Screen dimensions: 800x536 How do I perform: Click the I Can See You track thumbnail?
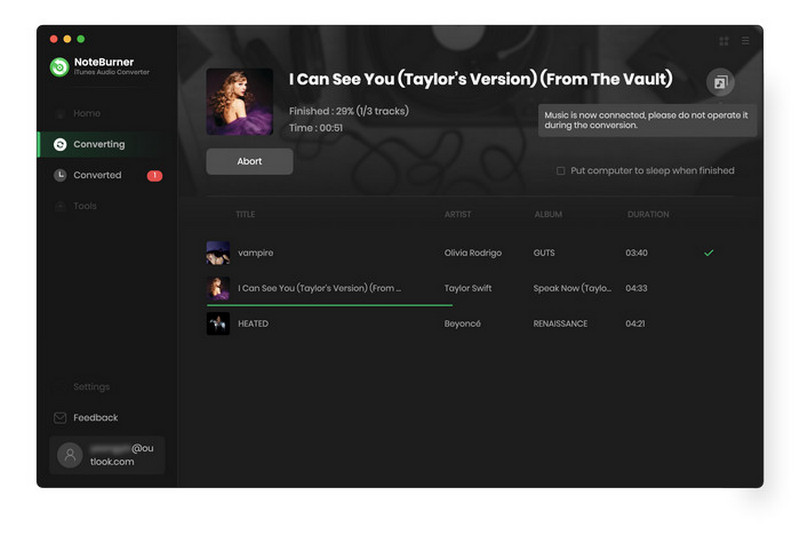218,288
